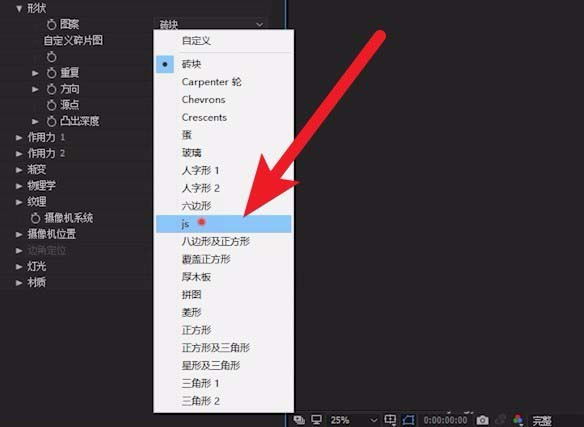Toggle the 重复 stopwatch
The image size is (584, 427).
52,73
